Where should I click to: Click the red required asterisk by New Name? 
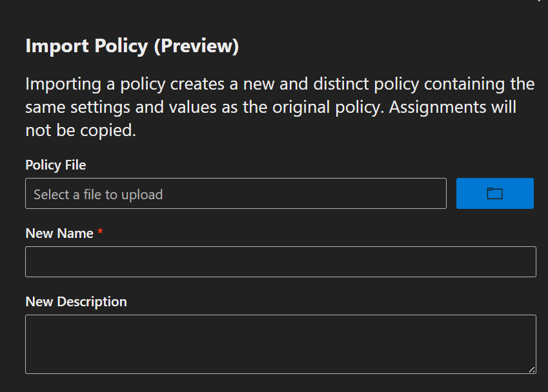click(100, 233)
